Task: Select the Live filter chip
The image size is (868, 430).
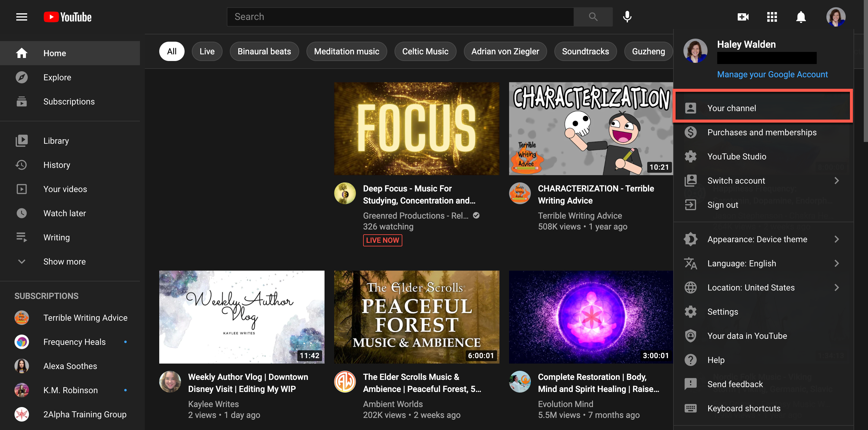Action: pos(207,51)
